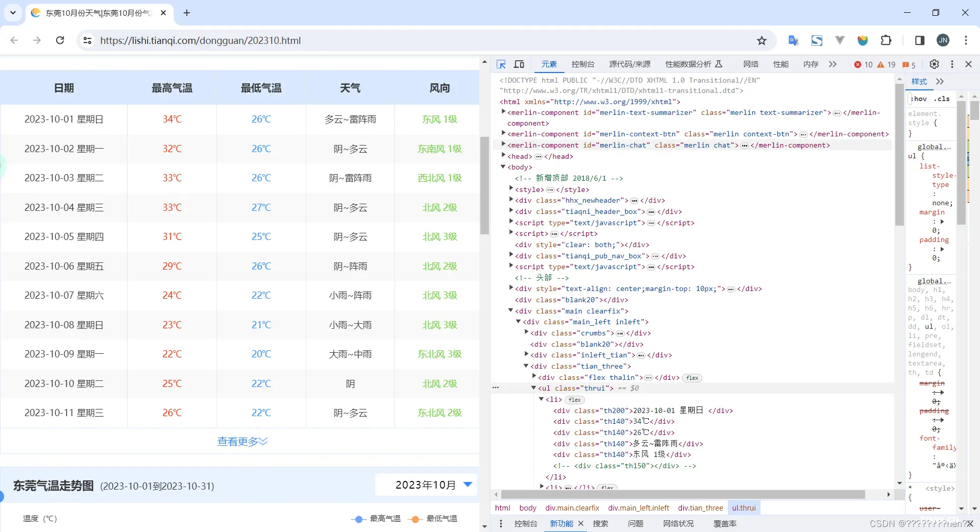Switch to the 网络 DevTools tab
The height and width of the screenshot is (532, 980).
[x=751, y=64]
